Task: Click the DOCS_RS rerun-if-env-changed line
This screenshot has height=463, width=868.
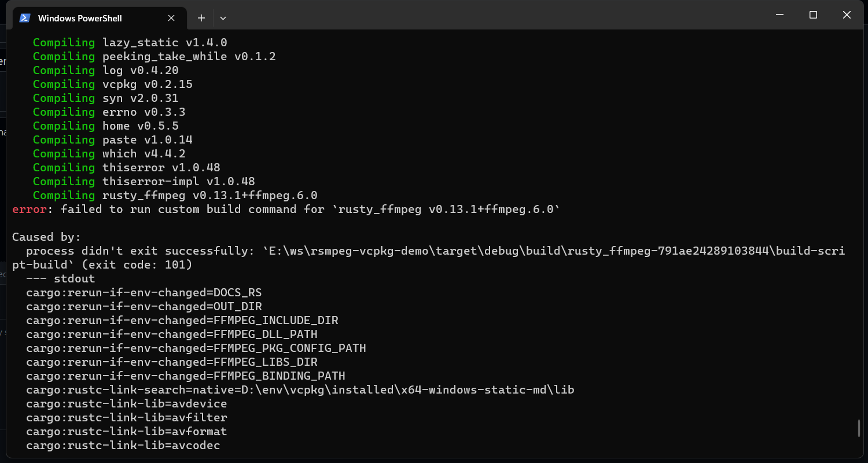Action: 144,292
